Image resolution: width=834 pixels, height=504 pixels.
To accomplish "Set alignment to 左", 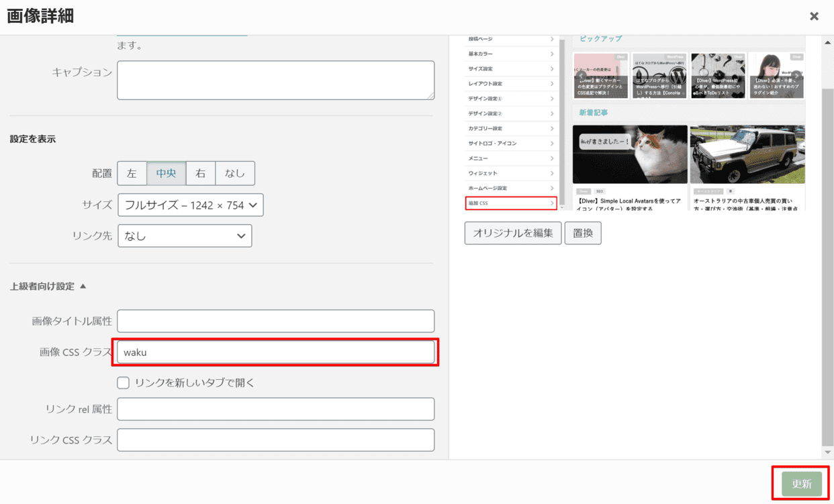I will coord(132,173).
